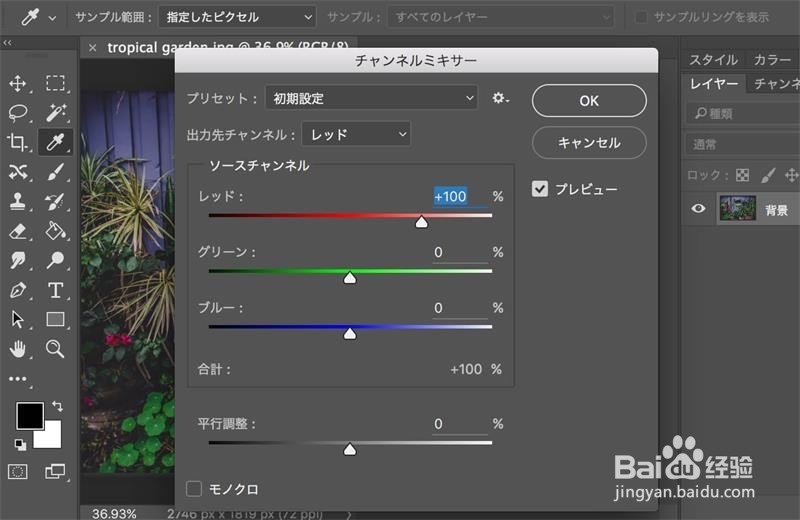Select the Pen tool
The image size is (800, 520).
pos(18,290)
